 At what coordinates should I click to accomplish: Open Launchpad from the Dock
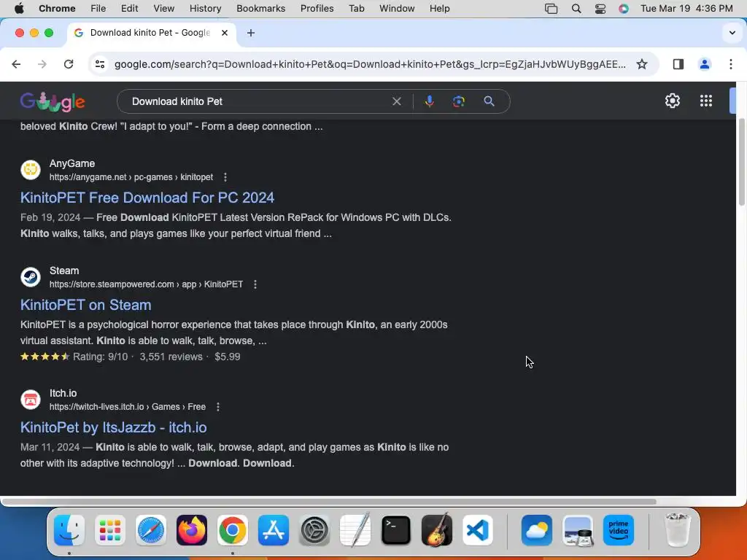point(110,530)
